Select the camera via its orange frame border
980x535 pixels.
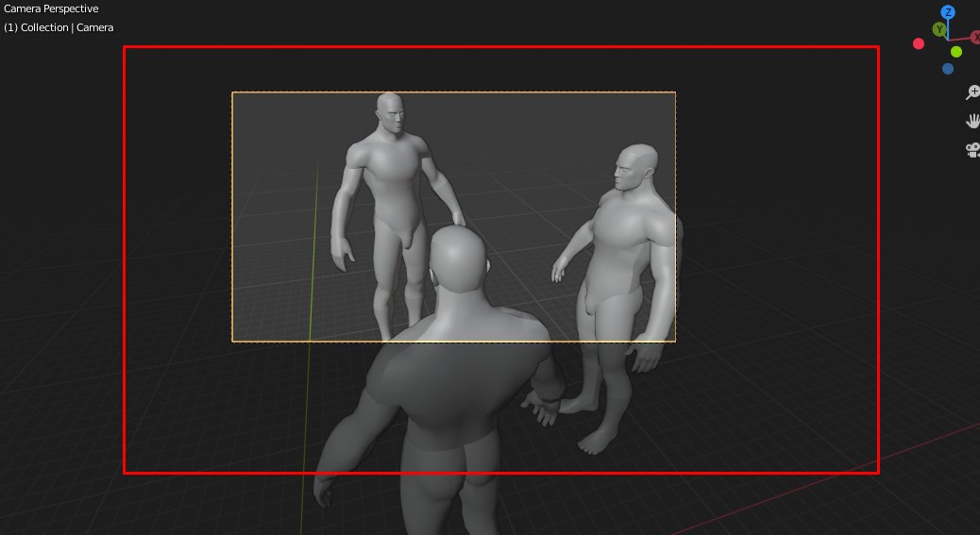(454, 92)
